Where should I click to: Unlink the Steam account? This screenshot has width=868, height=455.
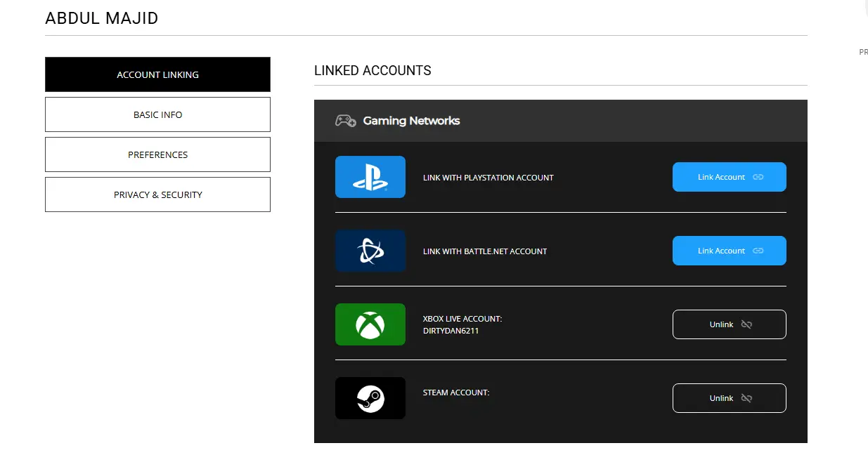[729, 398]
